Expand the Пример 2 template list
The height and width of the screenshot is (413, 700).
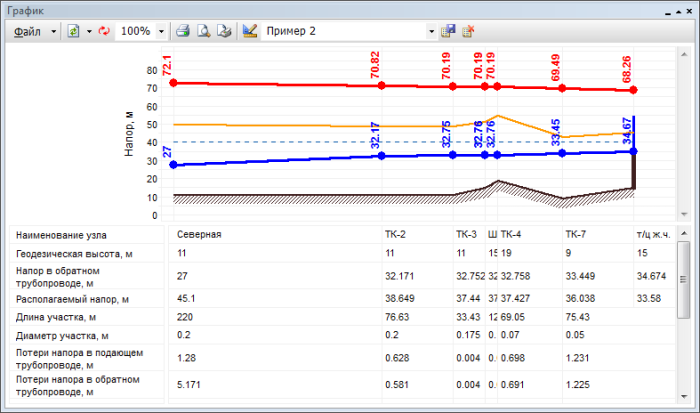point(432,31)
